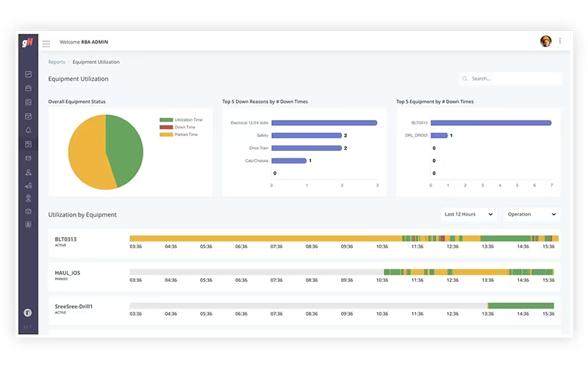588x368 pixels.
Task: Toggle Down Time legend entry
Action: [177, 127]
